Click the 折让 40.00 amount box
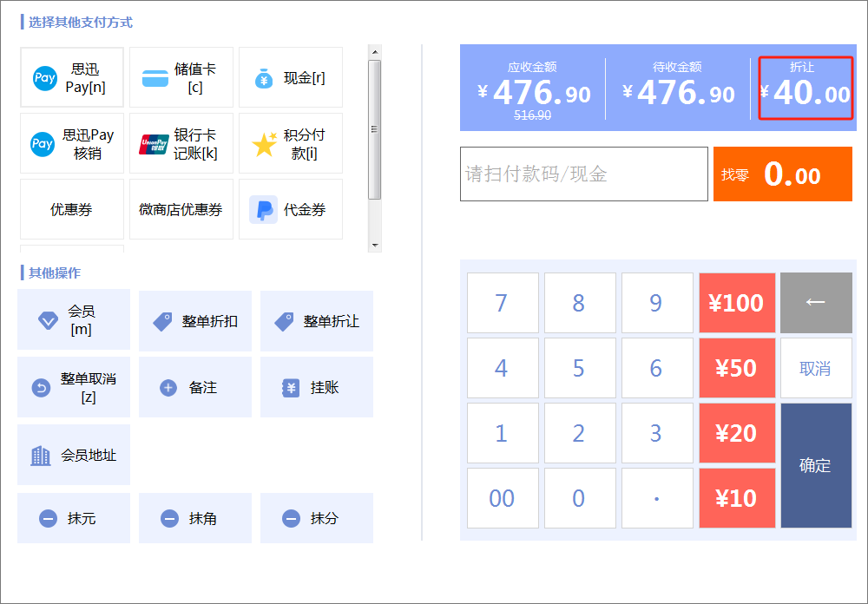Image resolution: width=868 pixels, height=604 pixels. 806,88
